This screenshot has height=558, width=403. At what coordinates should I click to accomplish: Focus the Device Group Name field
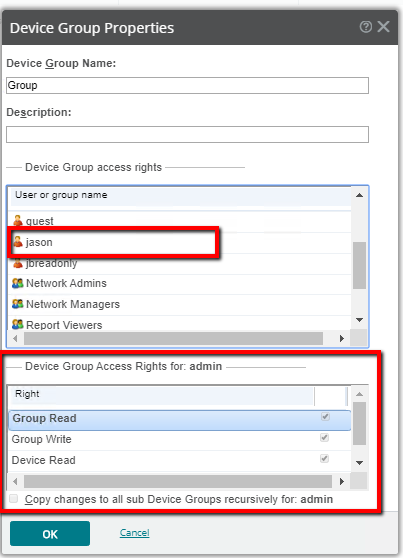click(187, 85)
